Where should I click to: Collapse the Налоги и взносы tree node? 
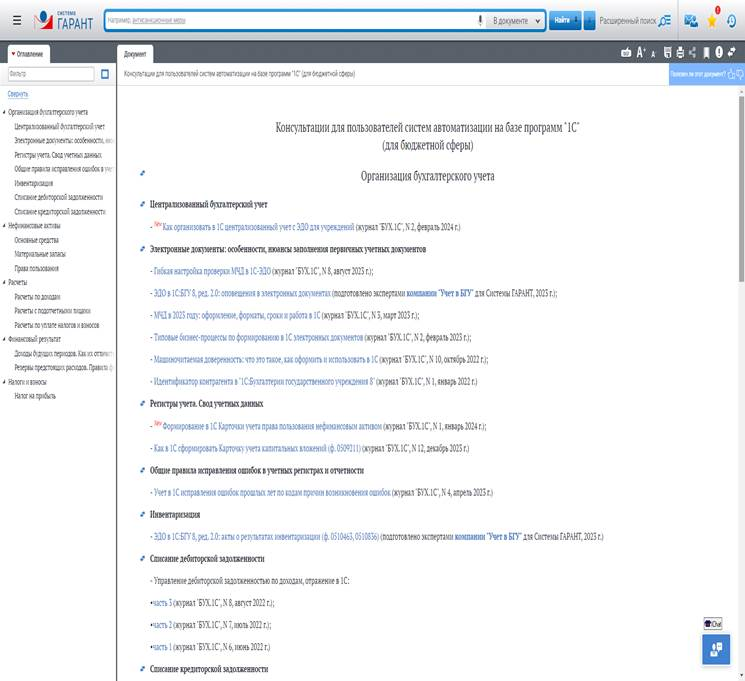(x=4, y=382)
